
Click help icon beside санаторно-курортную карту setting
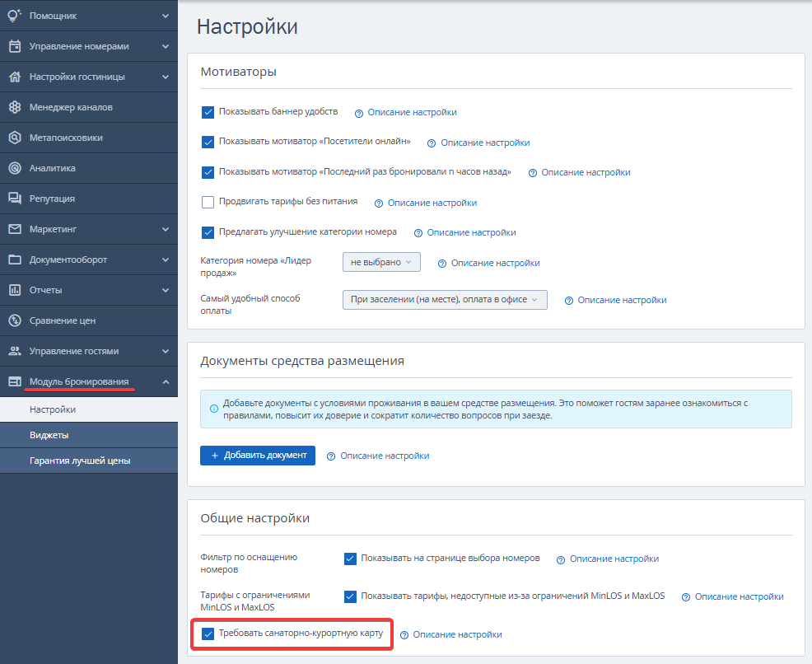click(x=404, y=635)
